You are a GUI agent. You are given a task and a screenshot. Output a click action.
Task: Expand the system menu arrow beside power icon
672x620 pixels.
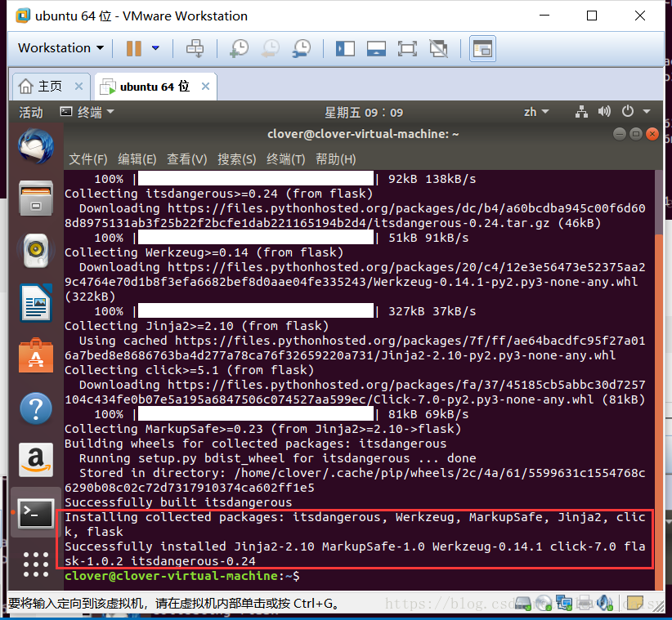coord(647,112)
